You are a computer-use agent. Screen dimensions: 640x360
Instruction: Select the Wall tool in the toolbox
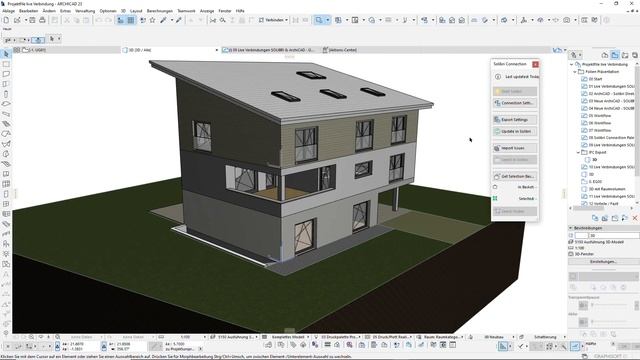[x=6, y=74]
